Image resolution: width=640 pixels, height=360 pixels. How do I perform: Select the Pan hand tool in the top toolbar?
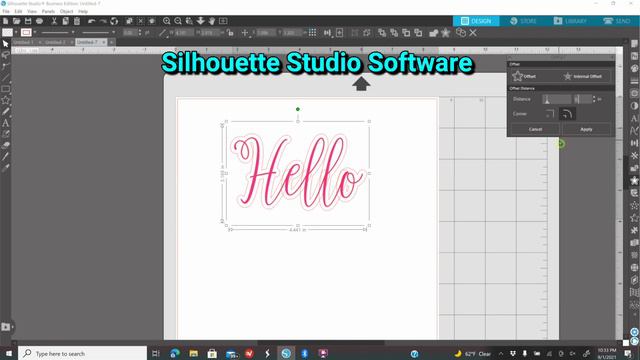(212, 21)
